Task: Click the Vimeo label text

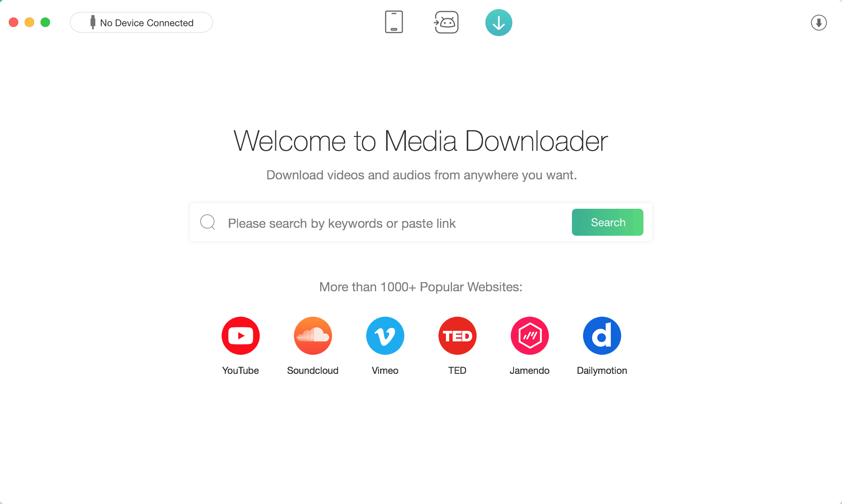Action: pyautogui.click(x=385, y=370)
